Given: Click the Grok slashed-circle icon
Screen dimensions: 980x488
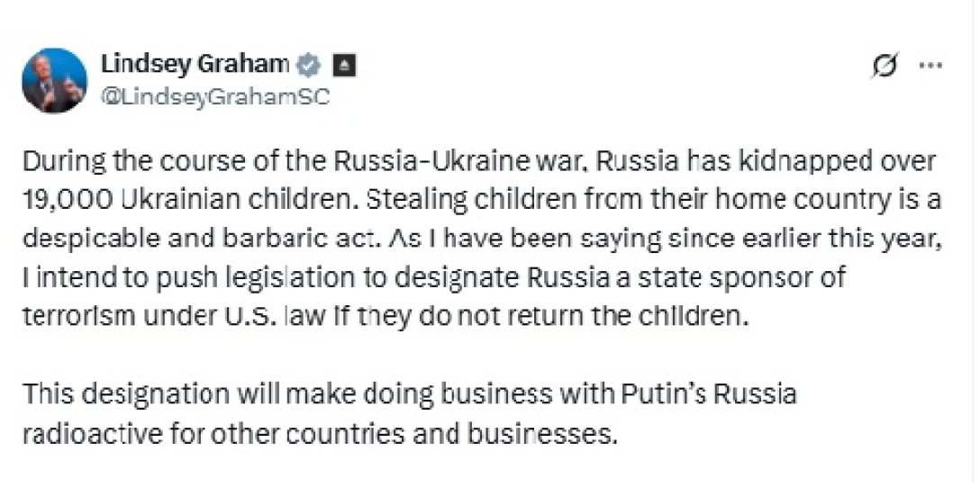Looking at the screenshot, I should click(885, 66).
